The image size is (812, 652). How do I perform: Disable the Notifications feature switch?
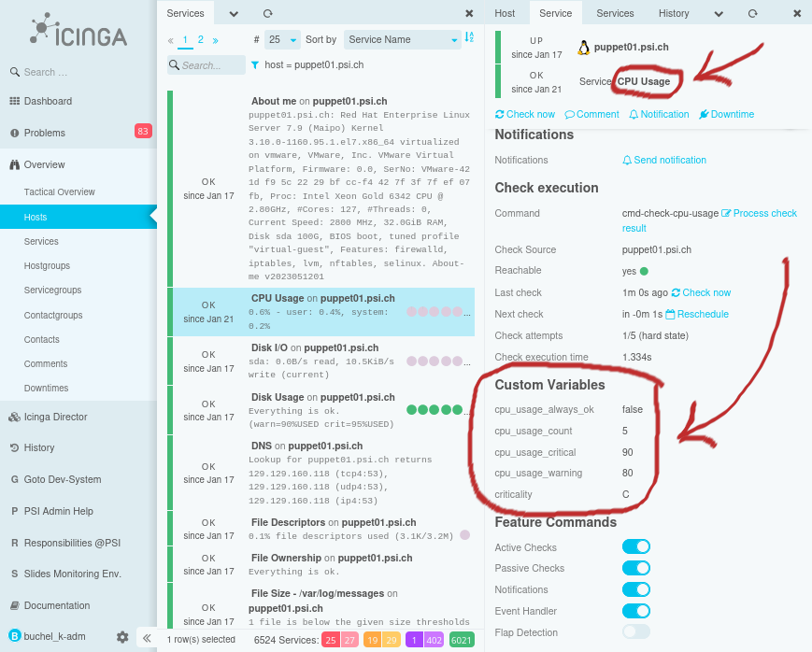tap(636, 589)
